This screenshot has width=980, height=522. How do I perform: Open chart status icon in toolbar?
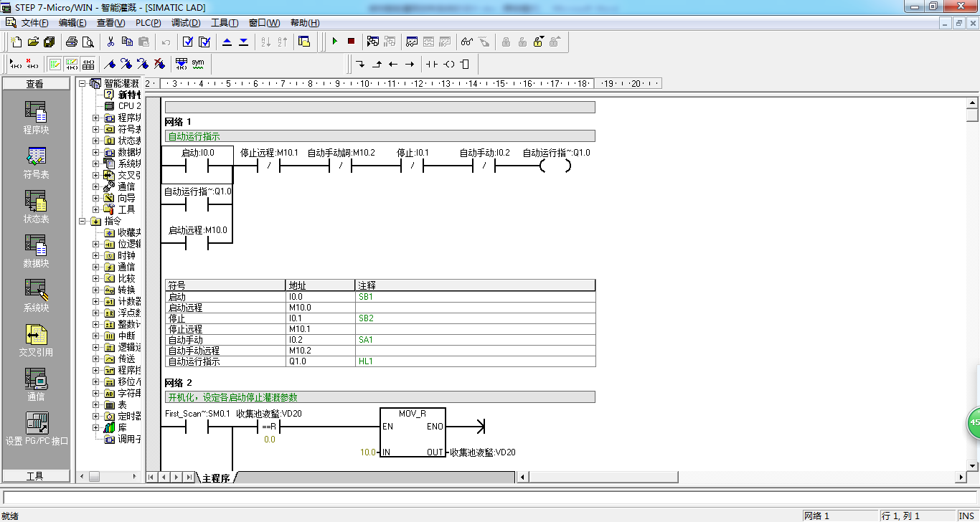point(412,42)
